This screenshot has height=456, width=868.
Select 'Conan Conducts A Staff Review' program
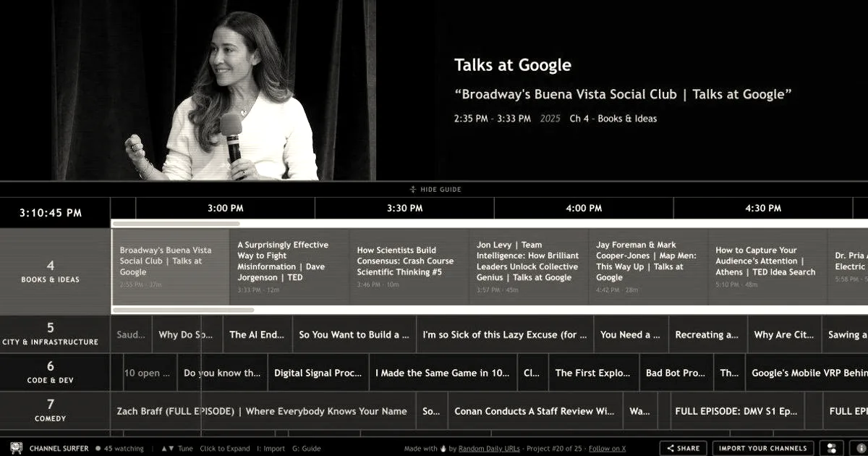[x=535, y=411]
